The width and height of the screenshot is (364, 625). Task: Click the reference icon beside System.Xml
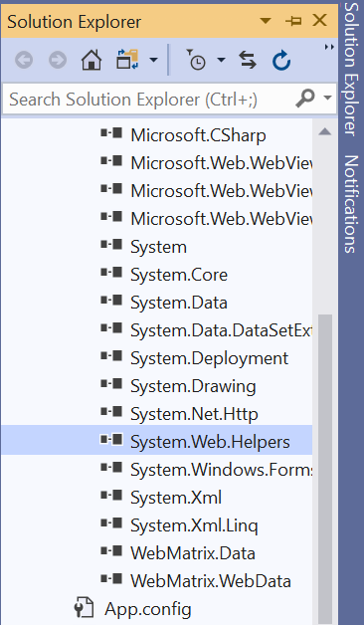click(x=111, y=496)
